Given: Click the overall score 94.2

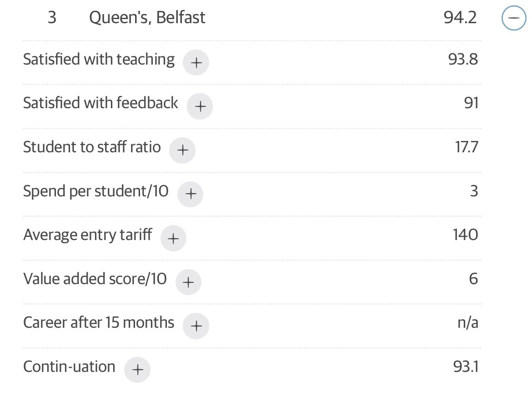Looking at the screenshot, I should [460, 18].
